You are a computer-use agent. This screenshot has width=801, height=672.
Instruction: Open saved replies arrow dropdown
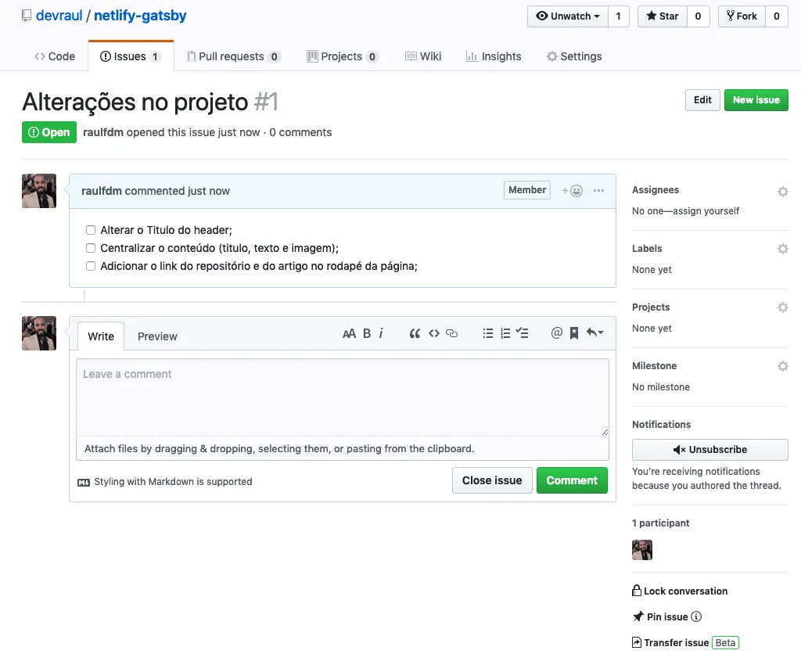(x=594, y=333)
